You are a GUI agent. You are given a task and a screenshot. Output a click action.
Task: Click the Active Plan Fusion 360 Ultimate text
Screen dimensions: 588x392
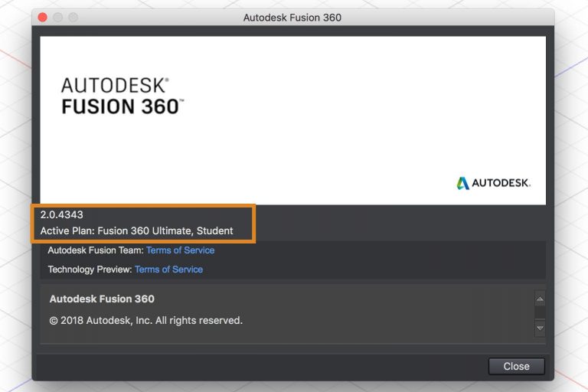[137, 230]
